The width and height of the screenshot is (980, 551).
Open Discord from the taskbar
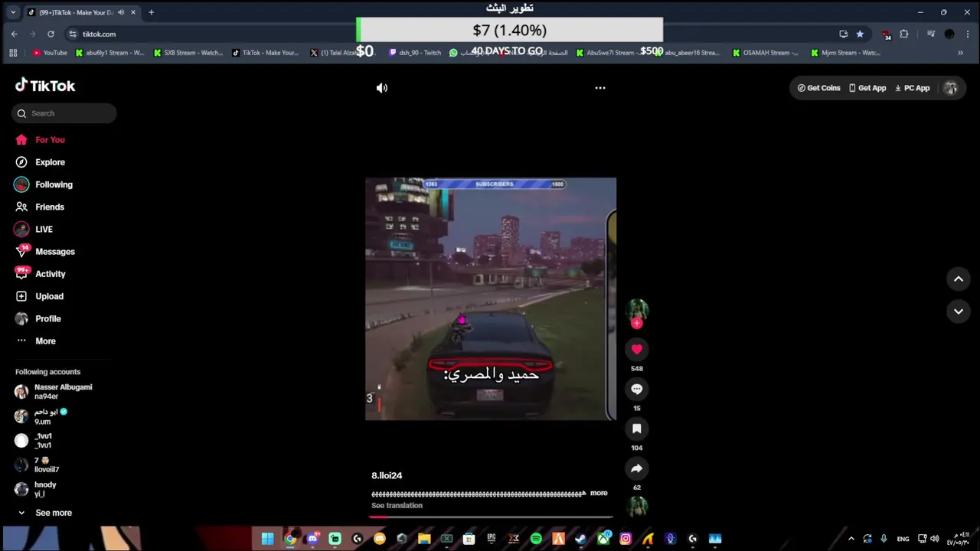click(312, 539)
